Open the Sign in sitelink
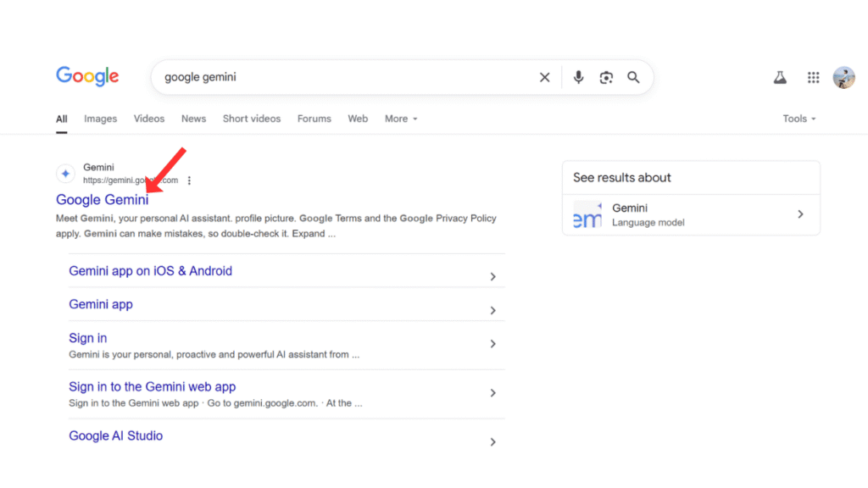This screenshot has width=868, height=488. pyautogui.click(x=87, y=338)
